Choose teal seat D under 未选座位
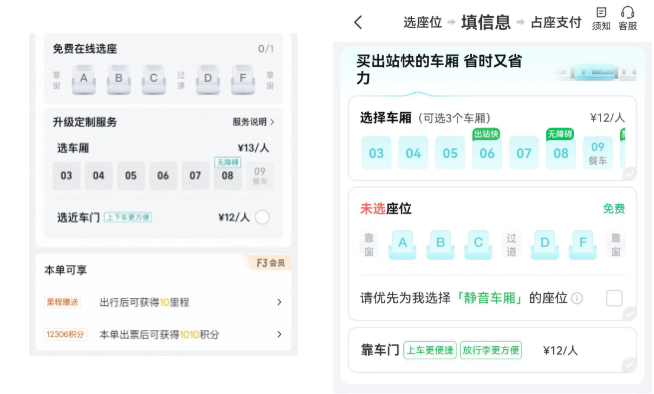Viewport: 654px width, 394px height. (x=545, y=245)
